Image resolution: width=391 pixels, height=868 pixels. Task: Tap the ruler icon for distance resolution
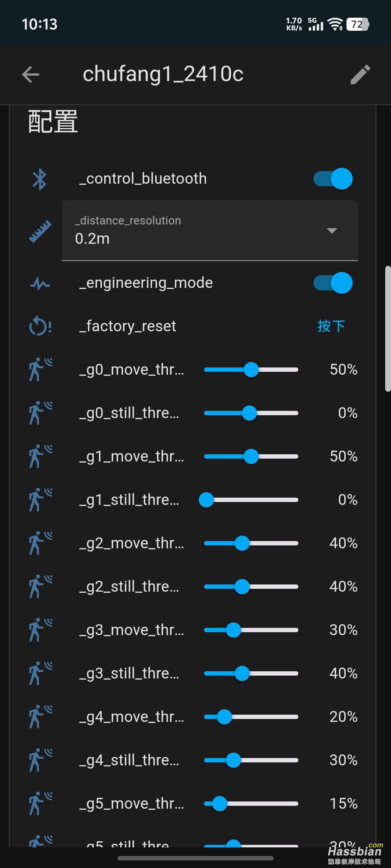tap(40, 231)
